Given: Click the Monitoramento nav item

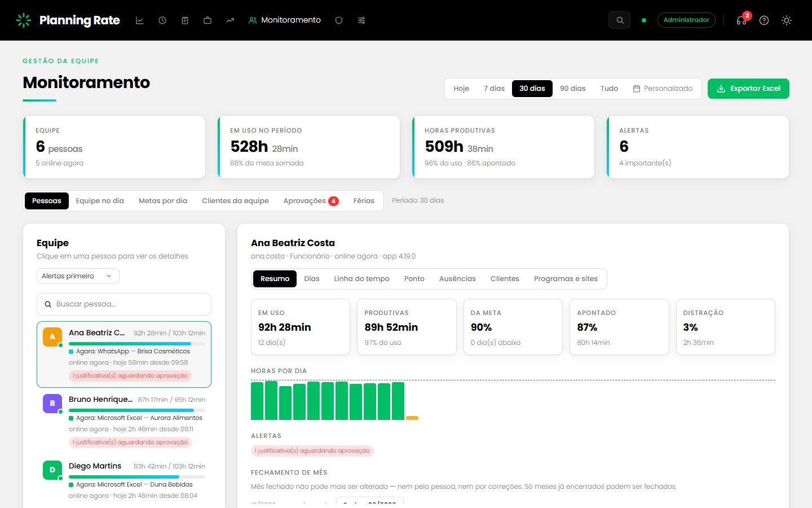Looking at the screenshot, I should (x=285, y=20).
